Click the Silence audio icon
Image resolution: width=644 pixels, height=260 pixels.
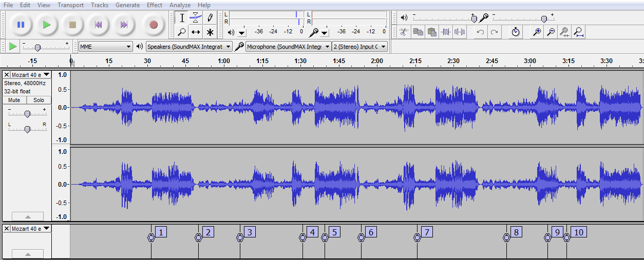click(x=460, y=32)
